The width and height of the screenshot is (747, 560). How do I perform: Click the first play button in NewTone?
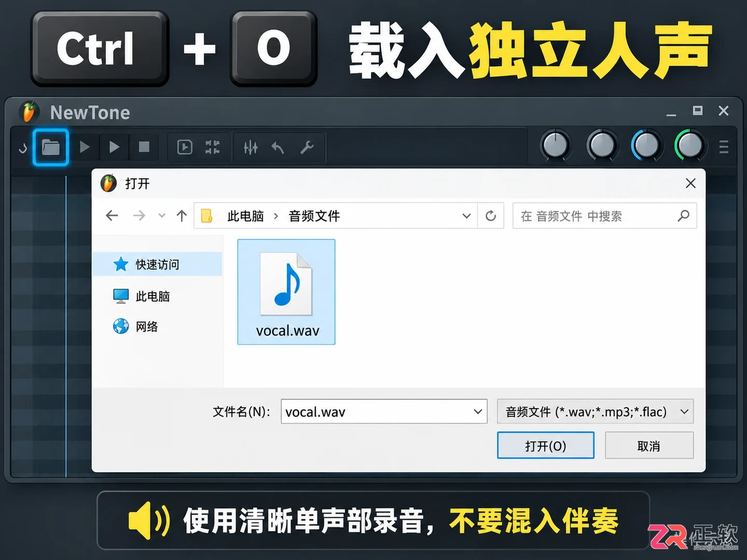tap(85, 147)
